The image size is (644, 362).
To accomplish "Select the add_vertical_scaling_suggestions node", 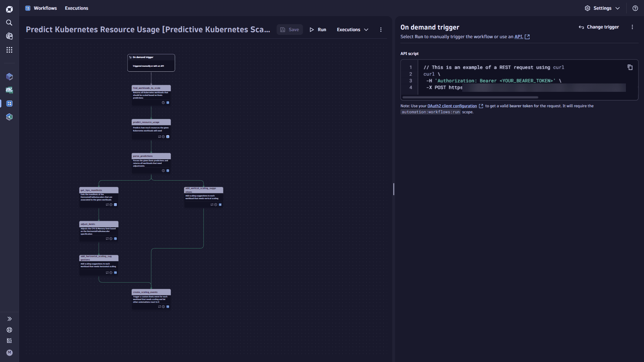I will point(204,197).
